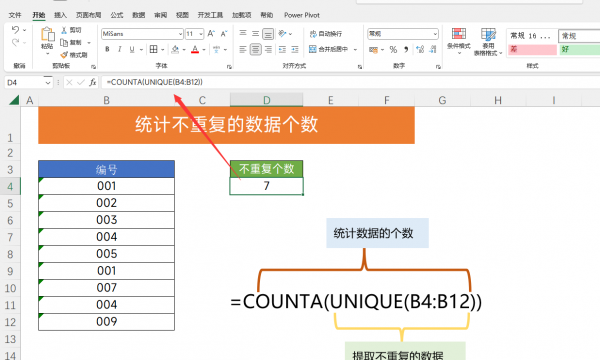The width and height of the screenshot is (600, 360).
Task: Expand the fill color dropdown arrow
Action: (184, 50)
